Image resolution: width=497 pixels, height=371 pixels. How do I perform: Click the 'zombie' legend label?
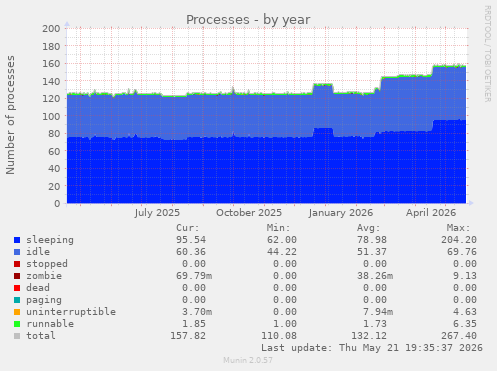pos(44,276)
